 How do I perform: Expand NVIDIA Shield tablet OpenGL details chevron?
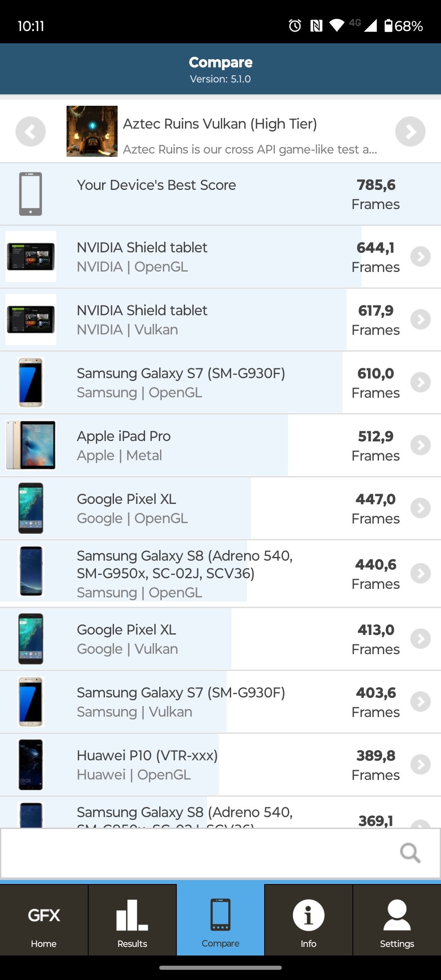[421, 257]
